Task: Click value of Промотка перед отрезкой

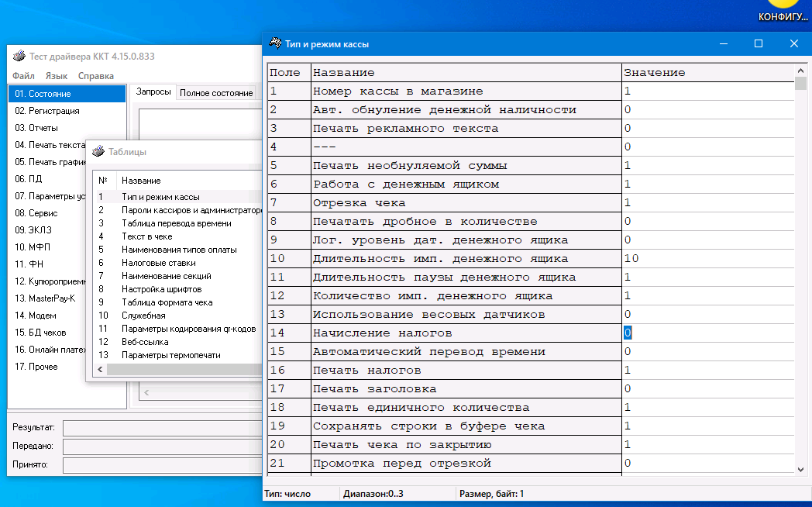Action: (707, 464)
